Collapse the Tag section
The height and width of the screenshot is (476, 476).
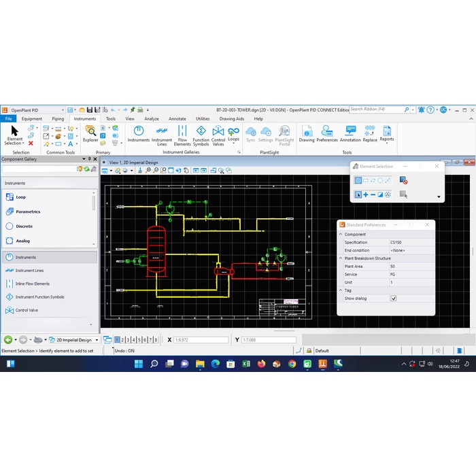tap(341, 290)
